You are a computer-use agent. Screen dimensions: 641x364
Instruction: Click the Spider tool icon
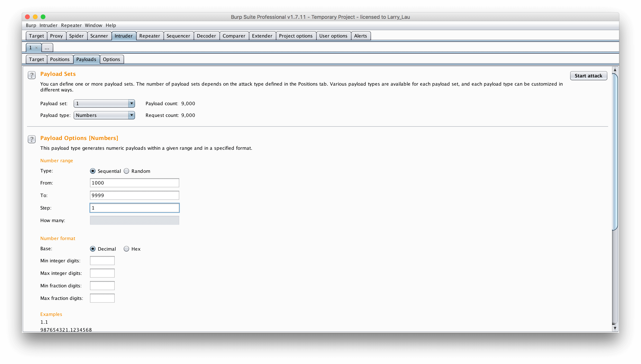pyautogui.click(x=77, y=36)
